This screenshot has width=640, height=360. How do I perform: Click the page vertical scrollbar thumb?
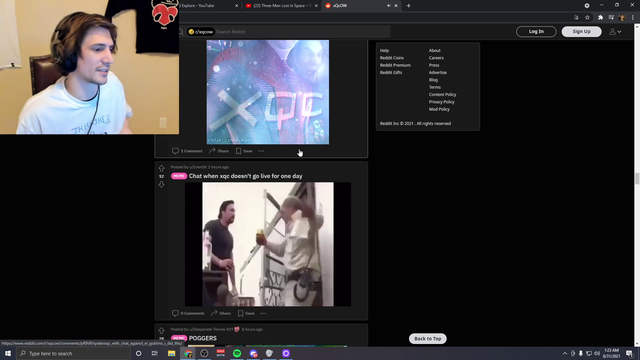coord(636,178)
